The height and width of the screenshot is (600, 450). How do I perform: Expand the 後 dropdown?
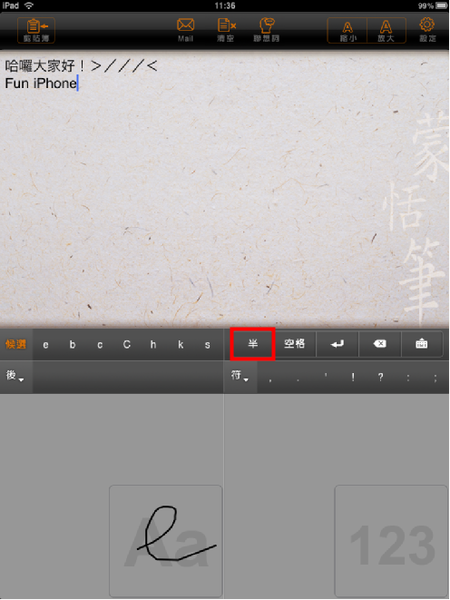pos(15,376)
